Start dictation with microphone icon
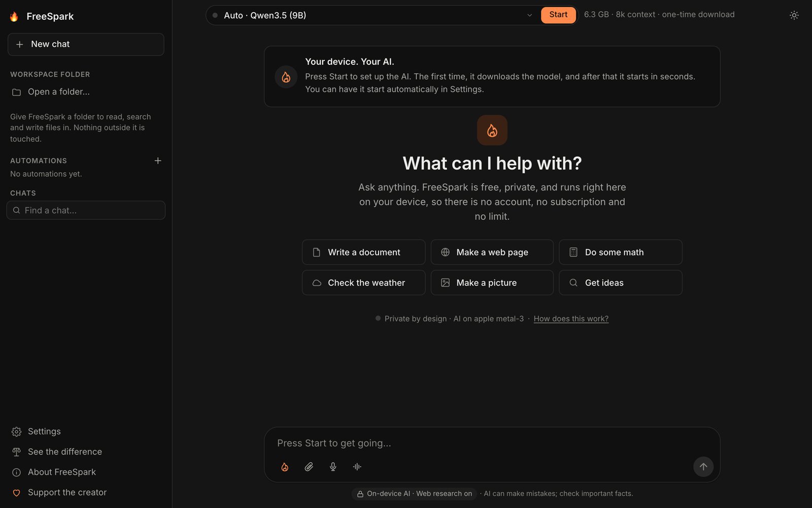The image size is (812, 508). (333, 467)
